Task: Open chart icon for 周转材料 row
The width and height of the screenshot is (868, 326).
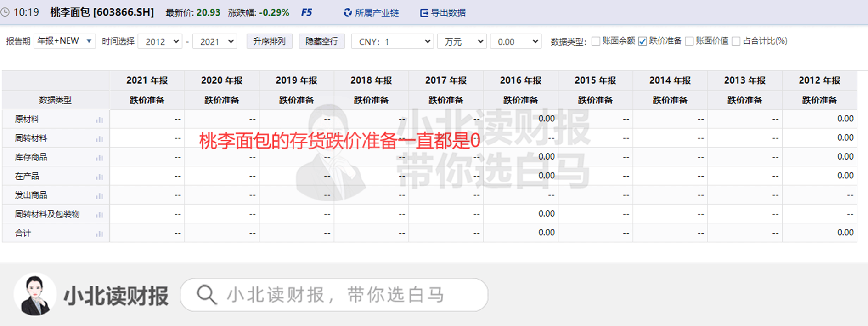Action: [99, 138]
